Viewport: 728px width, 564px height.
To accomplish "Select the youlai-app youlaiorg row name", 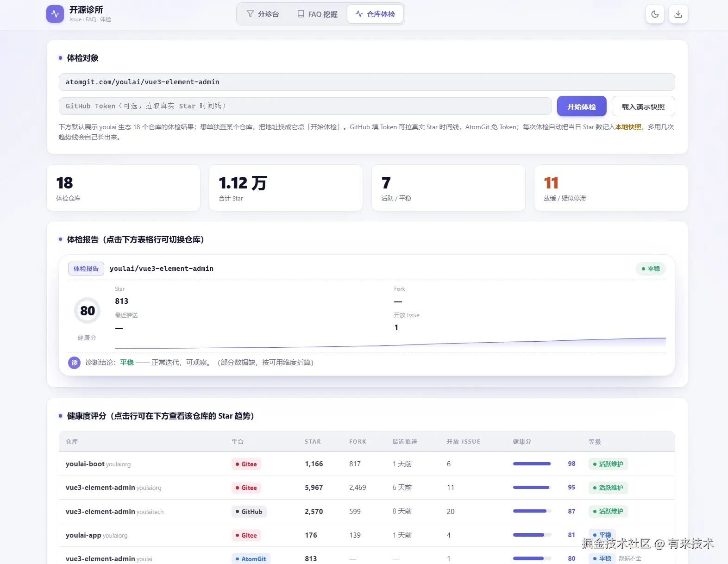I will click(x=96, y=535).
